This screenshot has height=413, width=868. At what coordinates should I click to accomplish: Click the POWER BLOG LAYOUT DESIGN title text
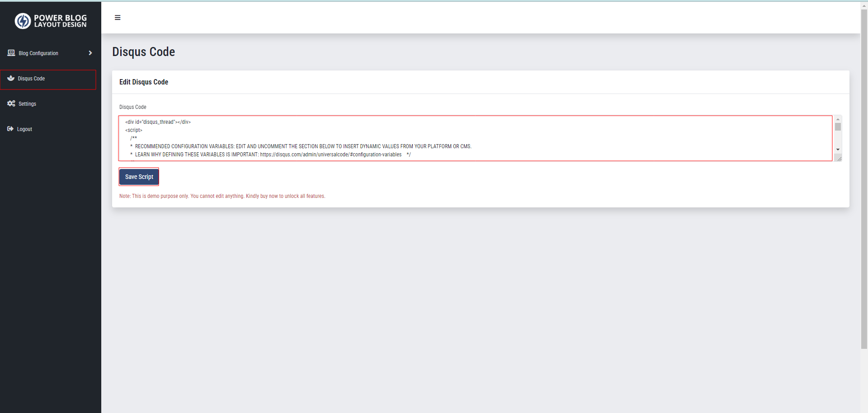pos(60,21)
